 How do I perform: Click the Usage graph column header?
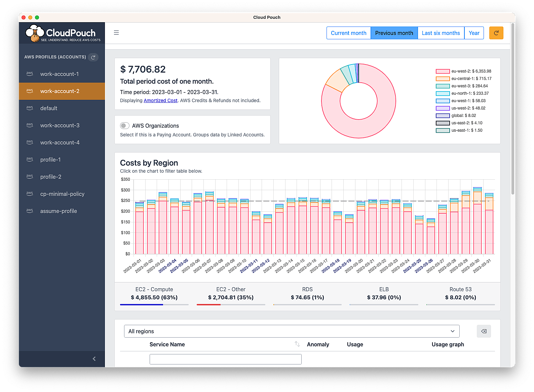click(x=448, y=344)
